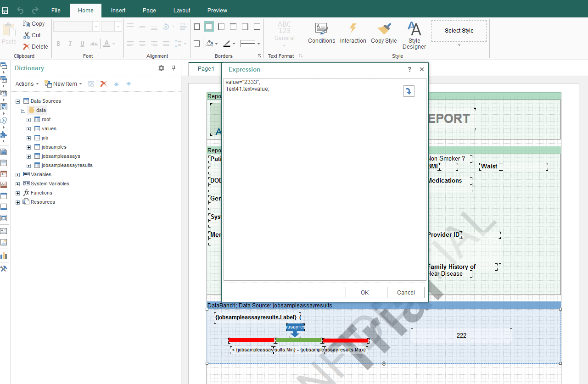Open the File menu
This screenshot has width=588, height=384.
pos(56,10)
